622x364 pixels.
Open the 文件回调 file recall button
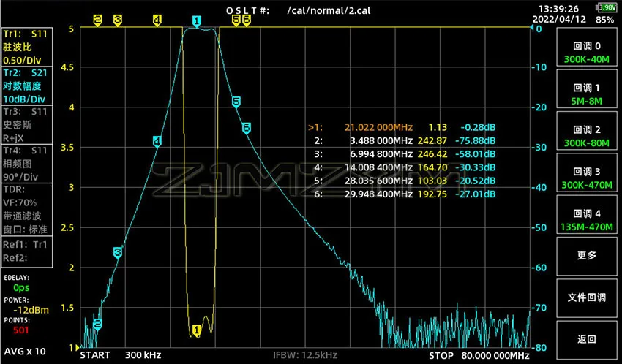(x=587, y=297)
